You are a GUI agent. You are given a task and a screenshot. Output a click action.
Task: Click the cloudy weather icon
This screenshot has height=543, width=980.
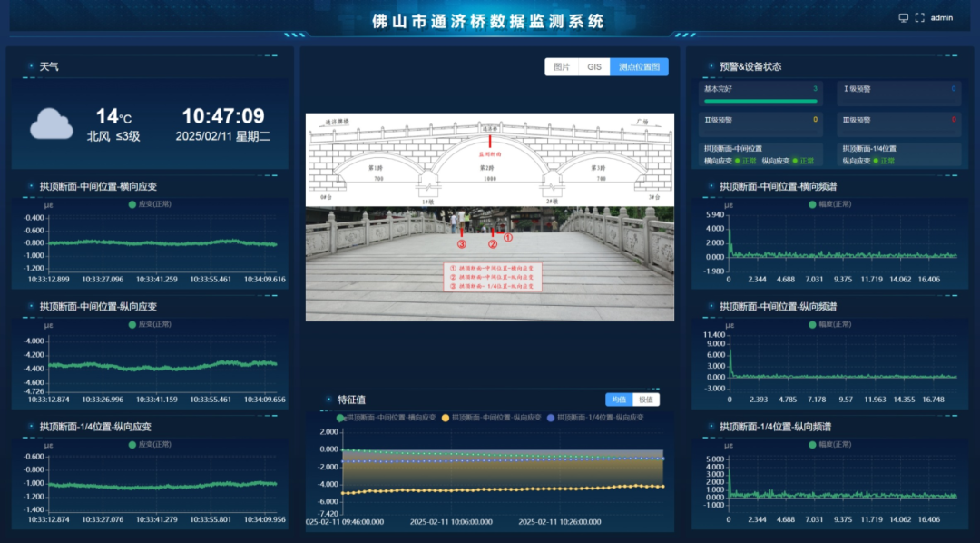pos(51,123)
